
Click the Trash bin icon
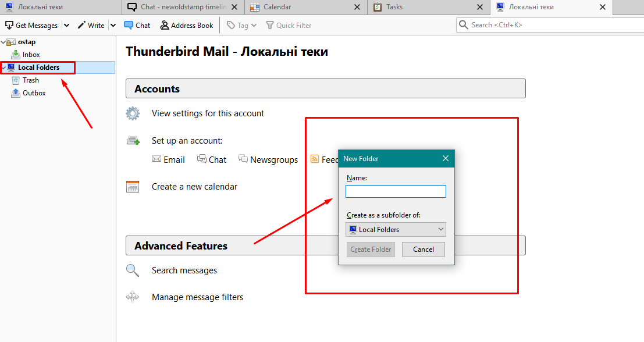pos(16,80)
